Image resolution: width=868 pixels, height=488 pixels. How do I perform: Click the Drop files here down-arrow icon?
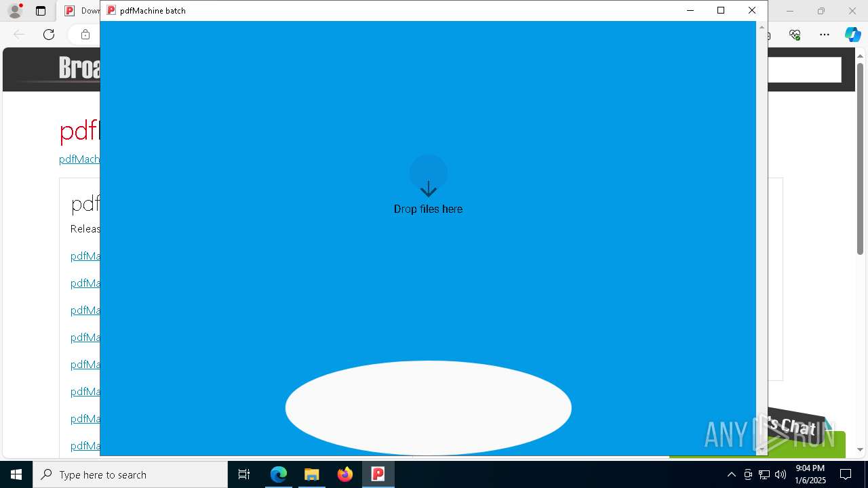(428, 188)
